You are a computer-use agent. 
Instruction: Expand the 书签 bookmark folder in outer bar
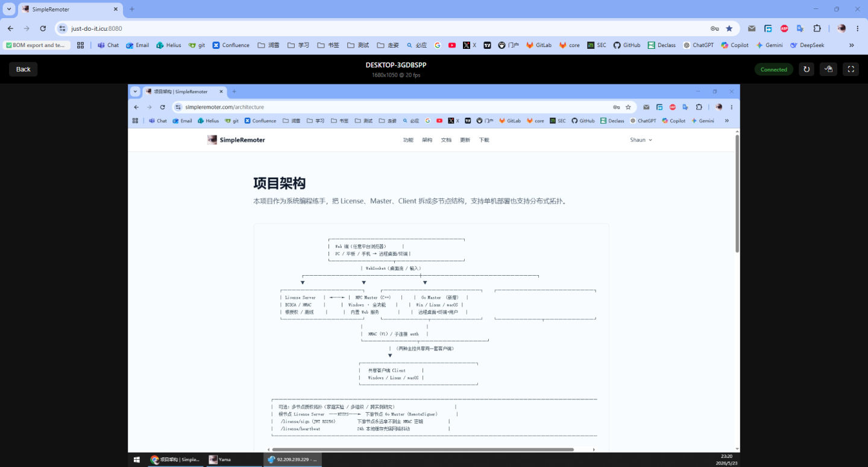click(328, 45)
